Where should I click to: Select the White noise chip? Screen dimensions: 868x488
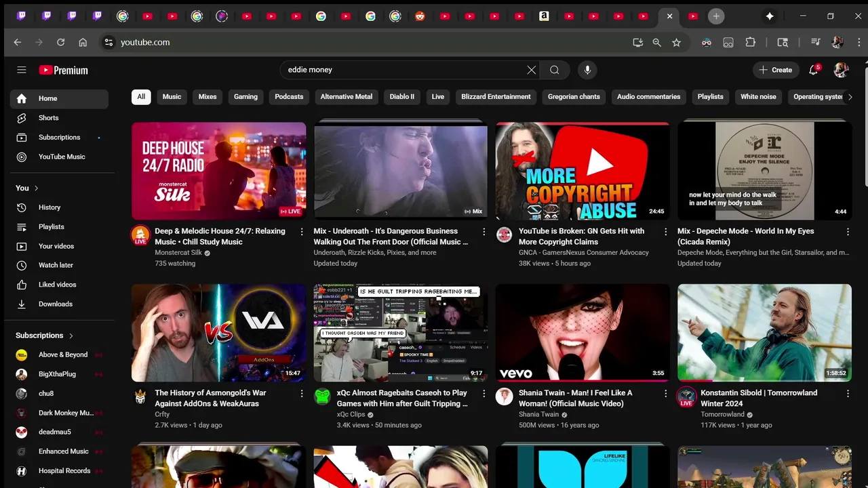(x=758, y=97)
